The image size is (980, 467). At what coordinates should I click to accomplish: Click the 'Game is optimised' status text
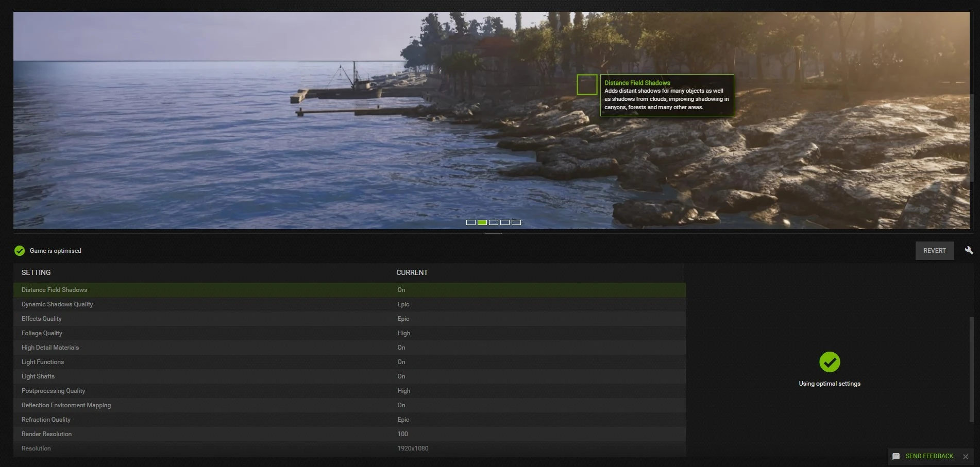pos(55,251)
